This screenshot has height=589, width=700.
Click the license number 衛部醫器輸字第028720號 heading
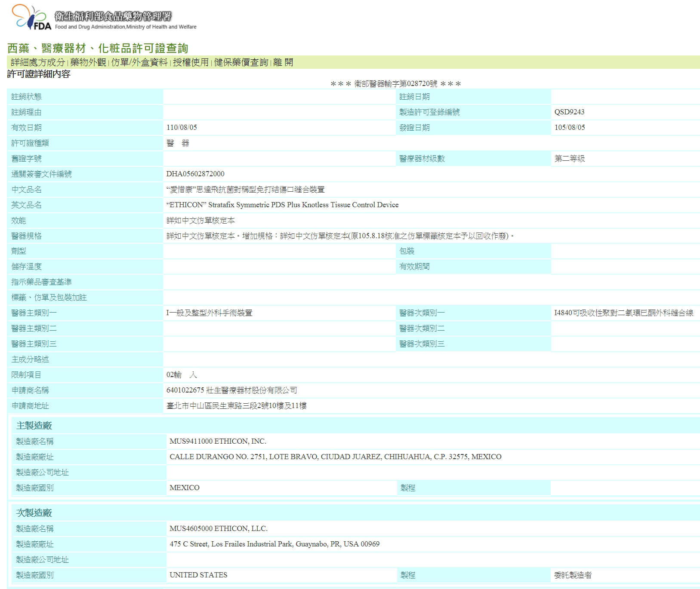395,84
